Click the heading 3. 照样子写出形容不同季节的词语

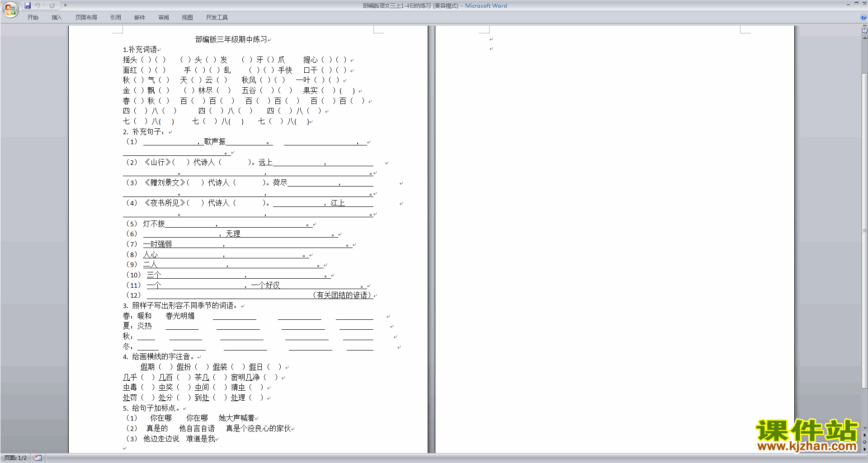180,306
